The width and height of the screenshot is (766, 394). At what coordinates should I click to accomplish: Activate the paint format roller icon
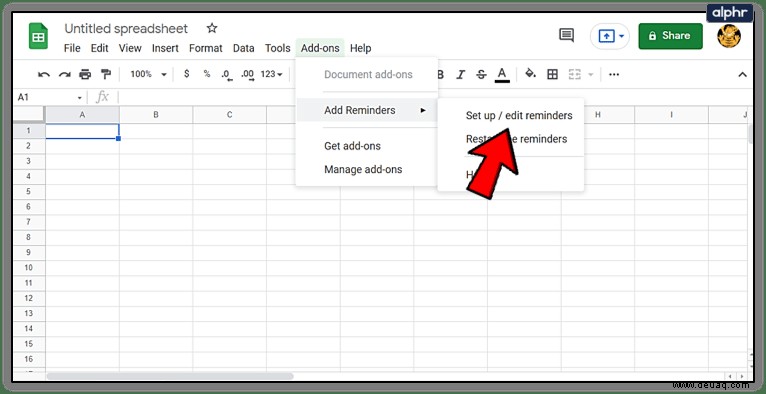pos(106,75)
